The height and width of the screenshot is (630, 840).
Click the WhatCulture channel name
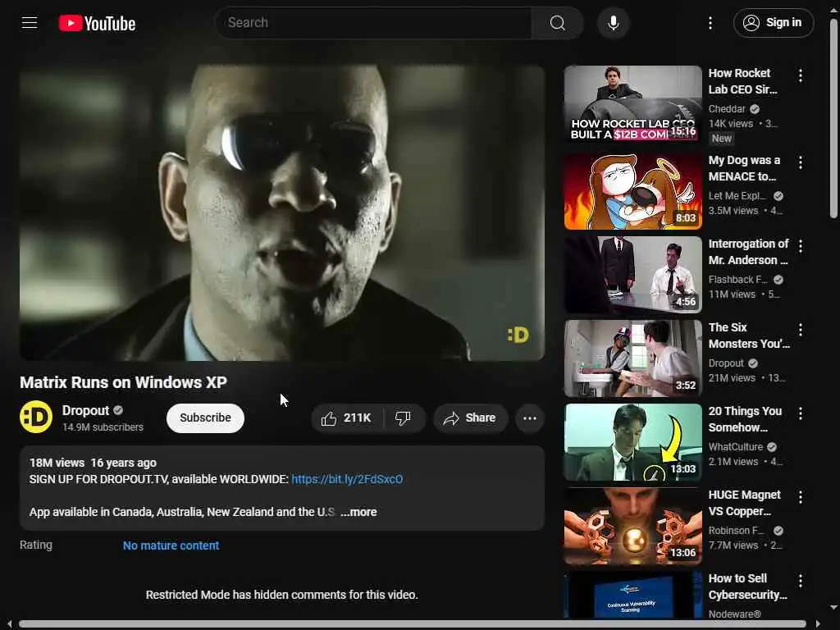pyautogui.click(x=736, y=446)
